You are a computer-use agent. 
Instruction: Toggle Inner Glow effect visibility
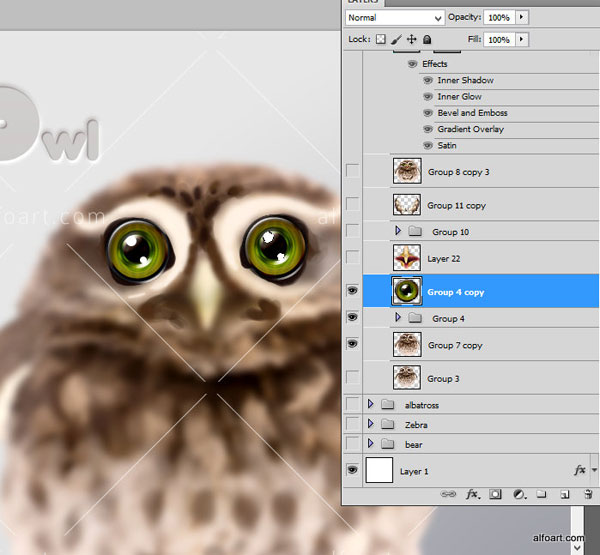tap(428, 96)
